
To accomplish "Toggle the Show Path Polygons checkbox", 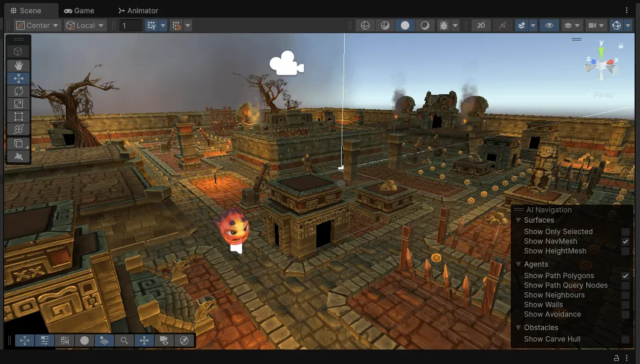I will [626, 276].
